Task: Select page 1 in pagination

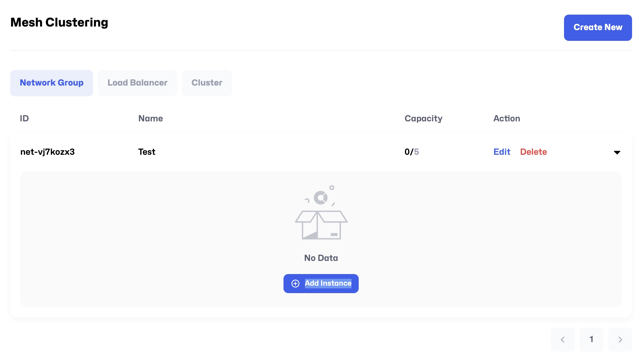Action: click(591, 339)
